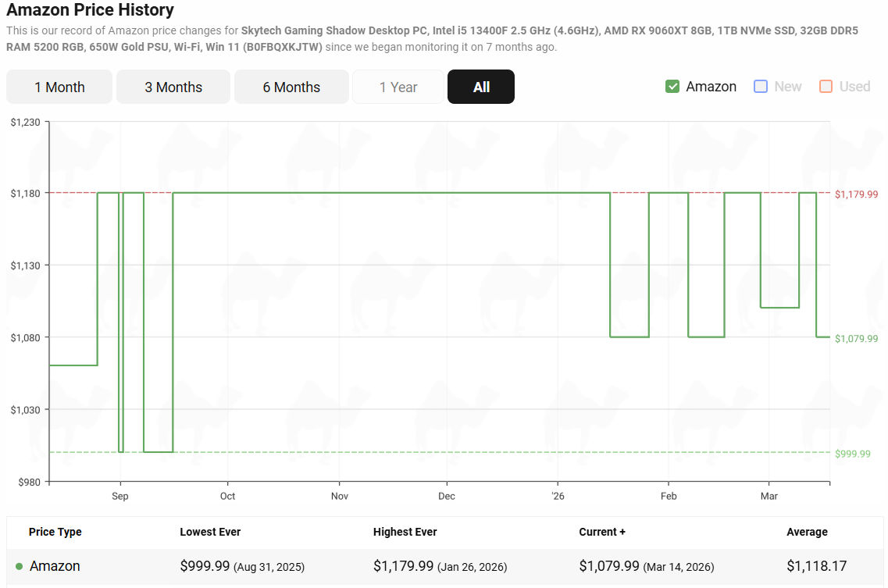The width and height of the screenshot is (888, 588).
Task: Click the Average column header
Action: (807, 532)
